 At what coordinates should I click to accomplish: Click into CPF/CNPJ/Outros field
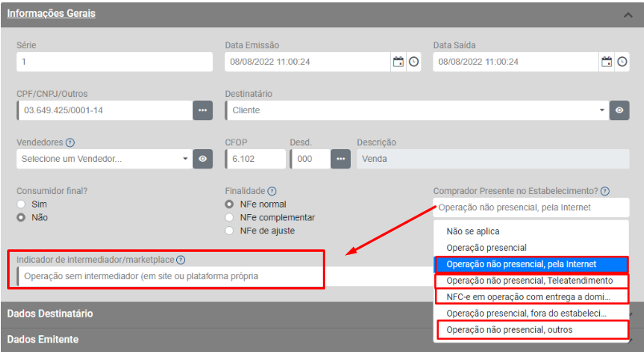click(x=105, y=110)
